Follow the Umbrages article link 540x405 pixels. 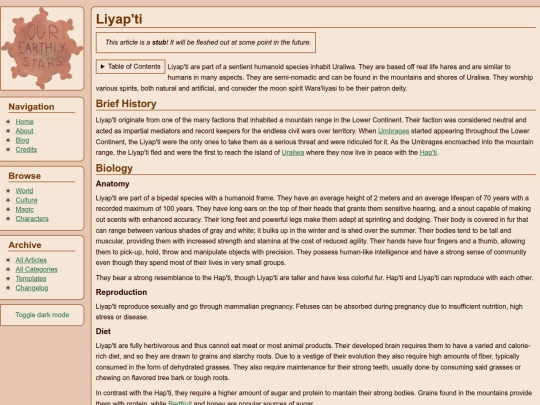coord(393,131)
